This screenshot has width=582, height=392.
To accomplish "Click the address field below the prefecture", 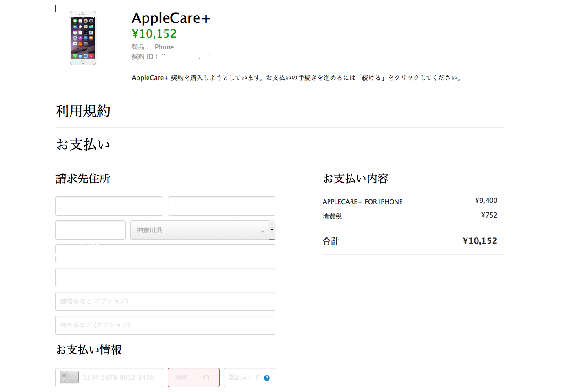I will coord(165,254).
